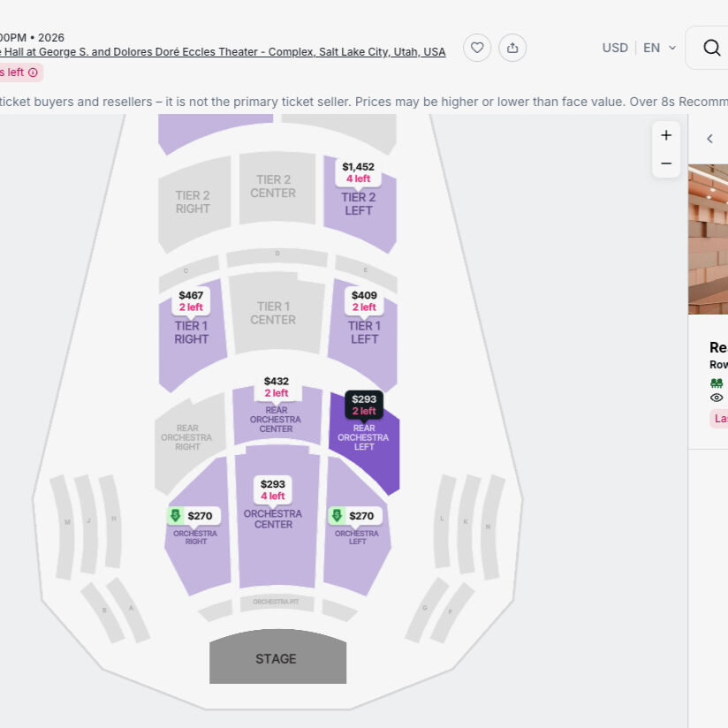Open the venue seat view photo
Image resolution: width=728 pixels, height=728 pixels.
[709, 239]
